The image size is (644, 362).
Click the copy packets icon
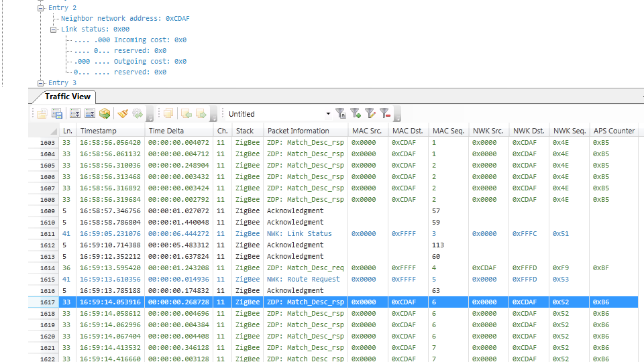point(168,114)
